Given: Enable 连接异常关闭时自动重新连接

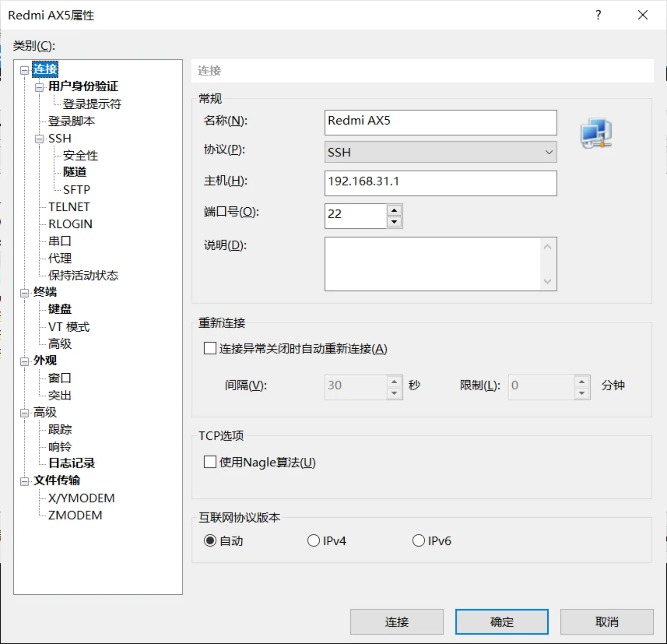Looking at the screenshot, I should (210, 349).
